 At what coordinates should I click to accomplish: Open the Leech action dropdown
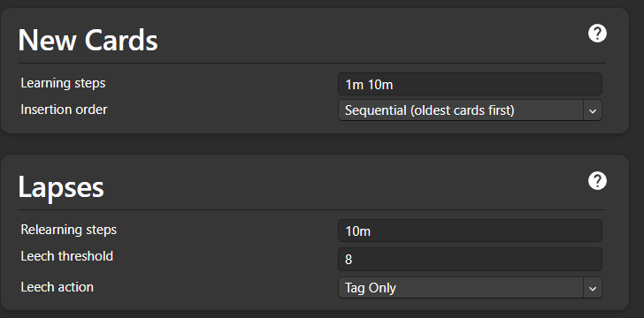[470, 288]
